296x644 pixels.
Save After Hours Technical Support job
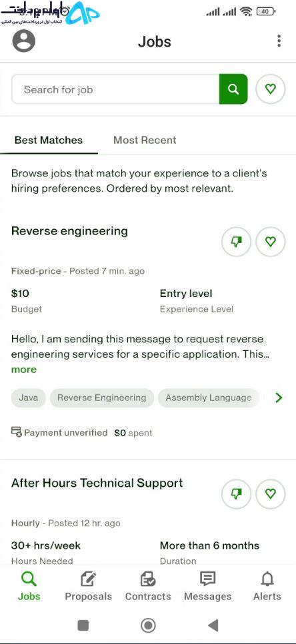coord(271,493)
